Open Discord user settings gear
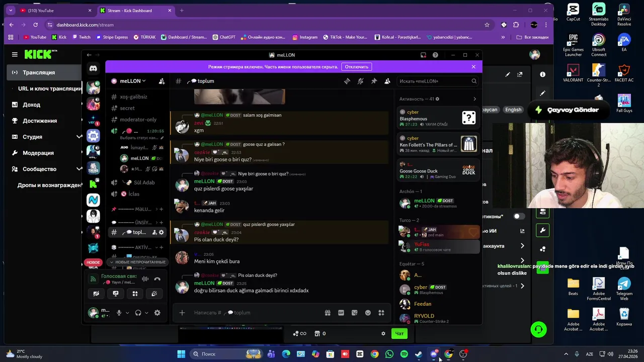The width and height of the screenshot is (644, 362). click(157, 313)
